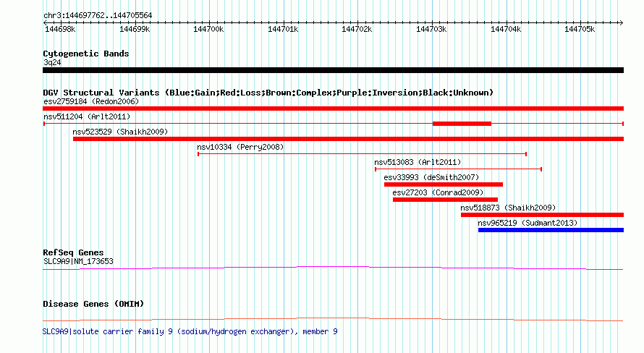Click the thick red segment of nsv511204

[462, 124]
